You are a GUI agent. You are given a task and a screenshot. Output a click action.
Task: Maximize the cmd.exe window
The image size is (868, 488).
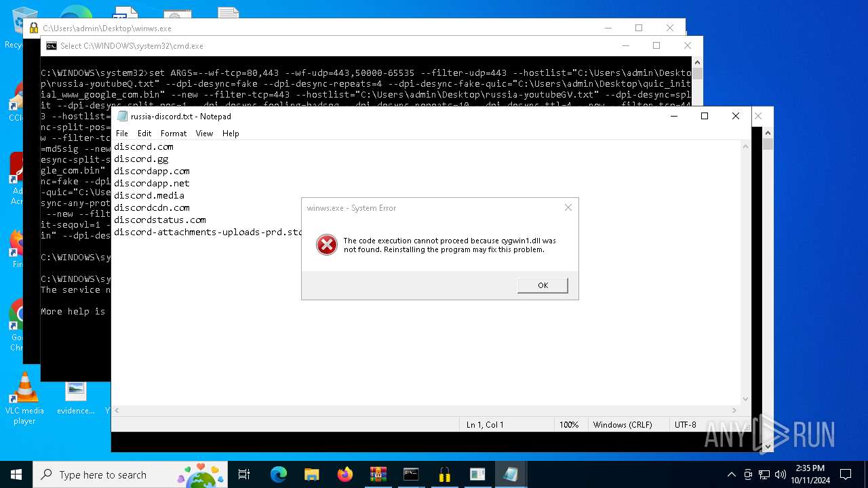(x=656, y=45)
